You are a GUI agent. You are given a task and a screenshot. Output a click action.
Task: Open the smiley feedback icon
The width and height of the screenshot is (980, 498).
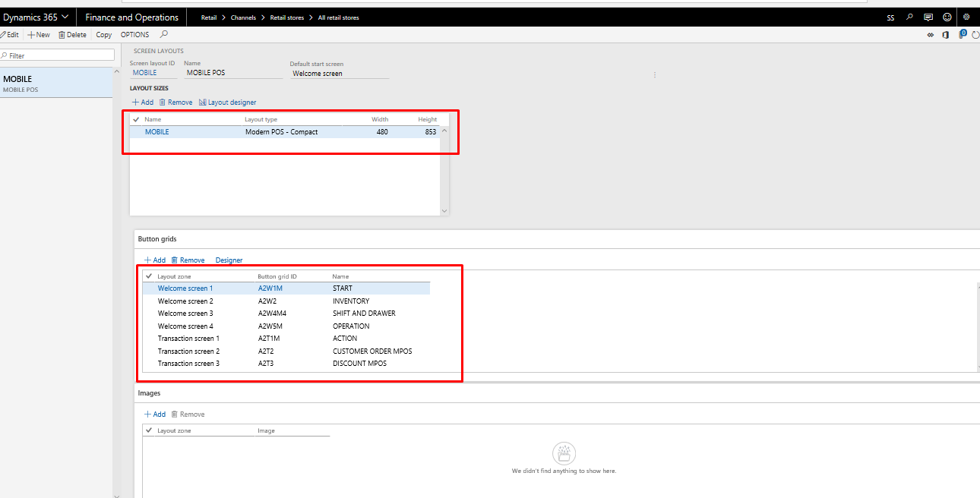click(947, 17)
